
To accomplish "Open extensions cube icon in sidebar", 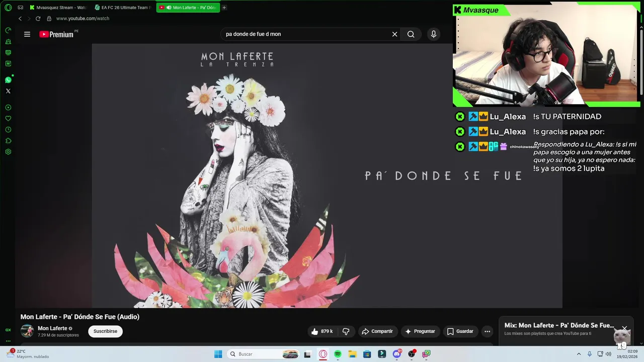I will [x=8, y=141].
